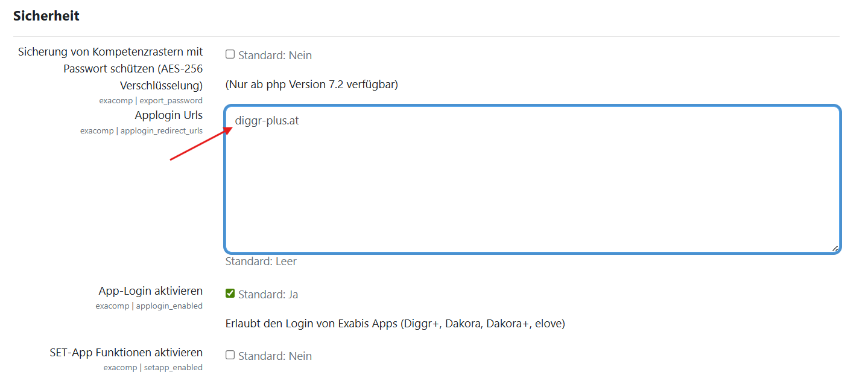Click the Exabis Apps login description text
The image size is (868, 372).
coord(394,324)
